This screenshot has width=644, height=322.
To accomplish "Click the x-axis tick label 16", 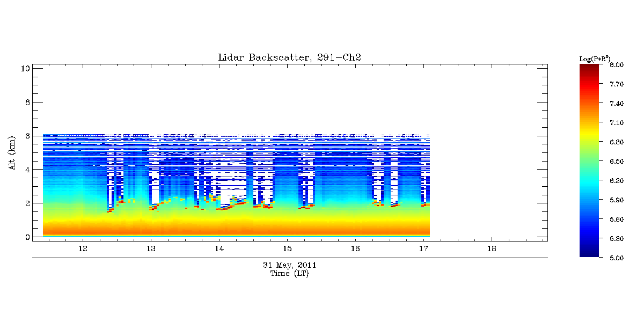I will point(355,249).
